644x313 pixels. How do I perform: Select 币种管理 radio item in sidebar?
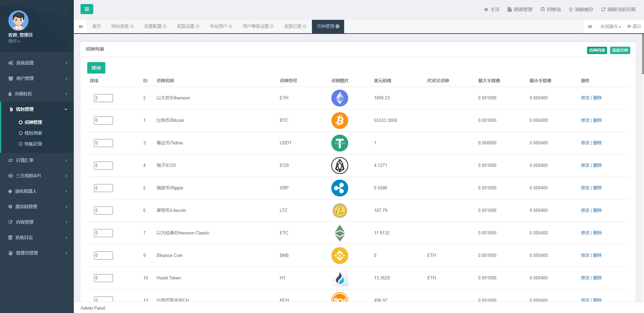21,123
